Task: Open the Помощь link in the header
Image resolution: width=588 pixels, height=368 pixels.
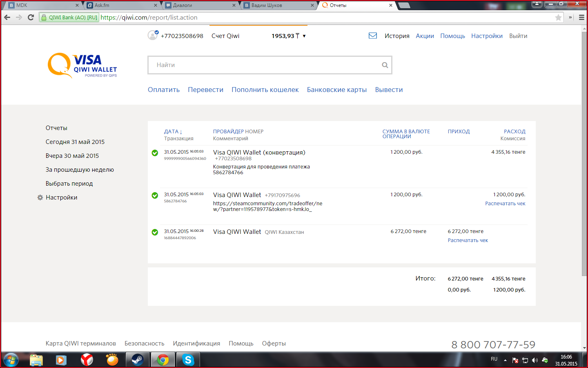Action: [x=452, y=36]
